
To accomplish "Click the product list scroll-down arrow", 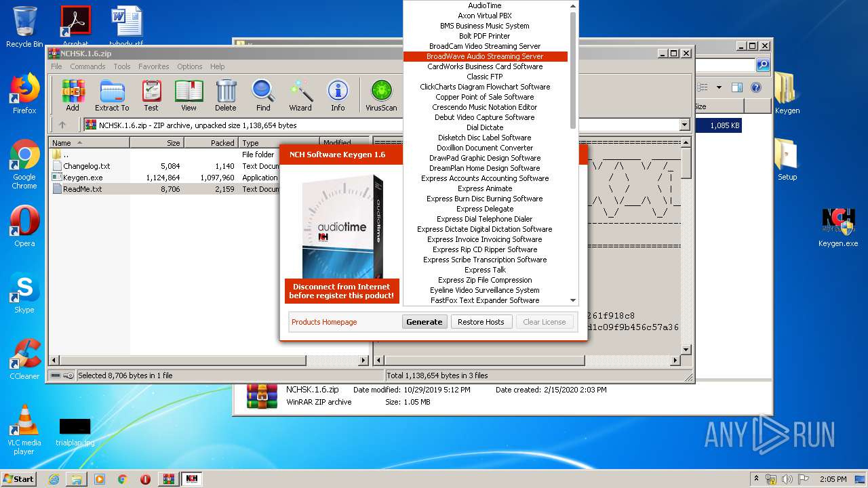I will click(573, 300).
